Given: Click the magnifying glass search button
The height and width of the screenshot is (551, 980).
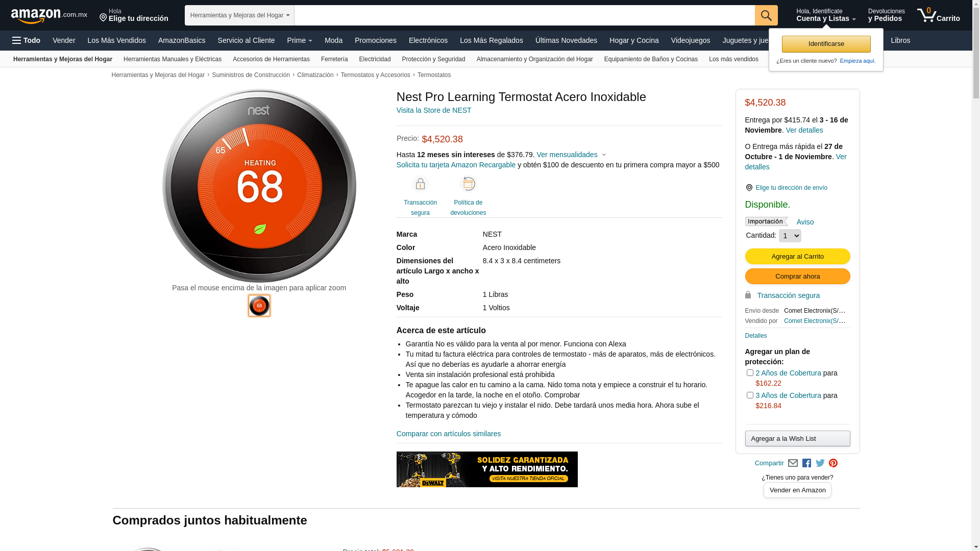Looking at the screenshot, I should click(x=766, y=15).
